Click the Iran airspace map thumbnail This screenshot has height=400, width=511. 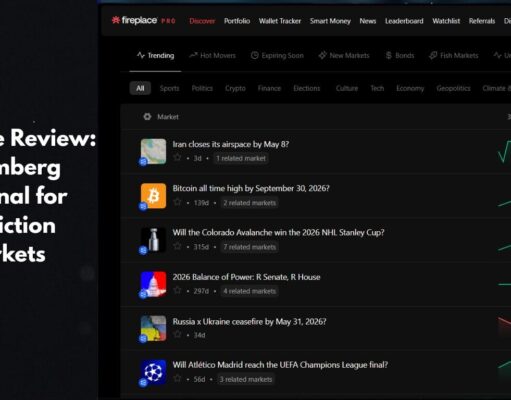[153, 151]
